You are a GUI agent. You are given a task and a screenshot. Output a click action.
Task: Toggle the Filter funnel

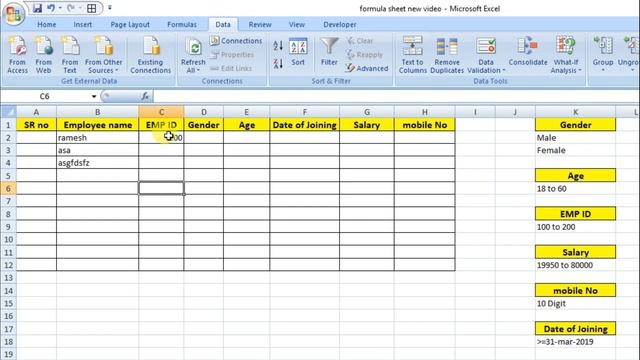329,52
